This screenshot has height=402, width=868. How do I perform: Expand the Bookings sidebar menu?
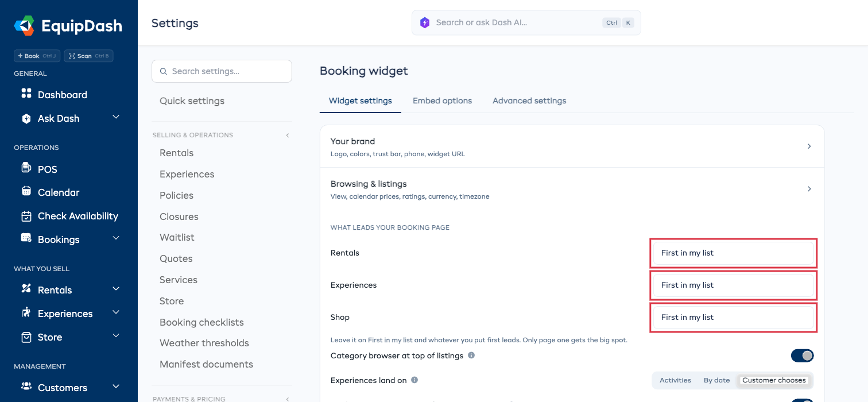click(115, 238)
